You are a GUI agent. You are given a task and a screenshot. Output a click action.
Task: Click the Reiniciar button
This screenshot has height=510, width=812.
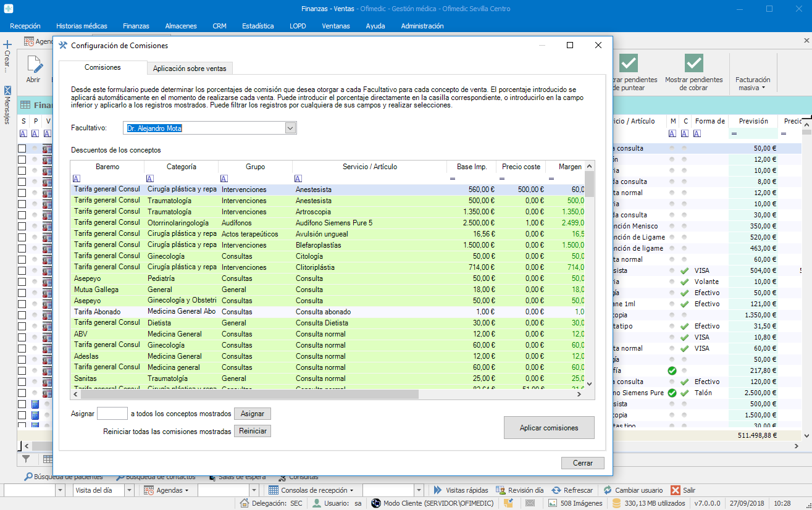[252, 431]
